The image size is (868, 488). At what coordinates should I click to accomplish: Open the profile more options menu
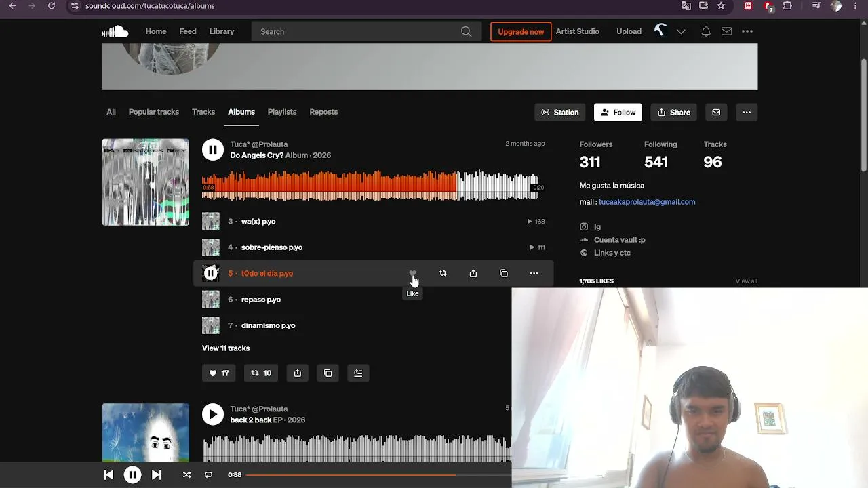747,113
